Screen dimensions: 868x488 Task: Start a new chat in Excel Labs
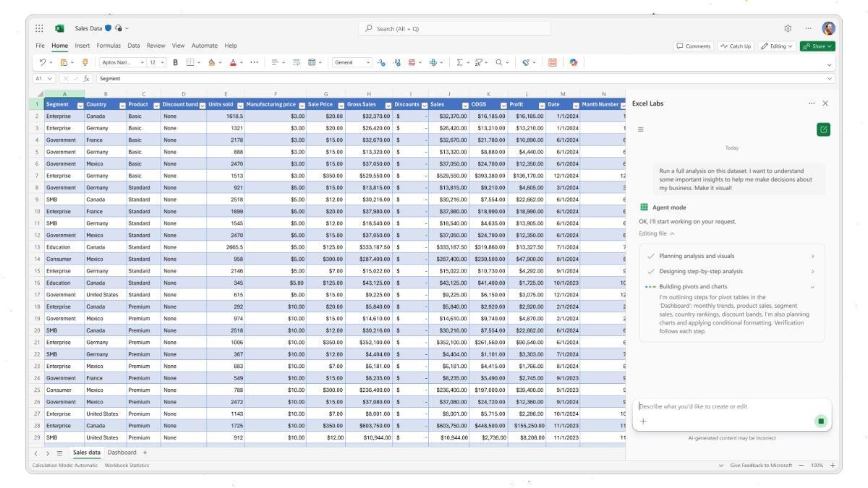pyautogui.click(x=823, y=129)
